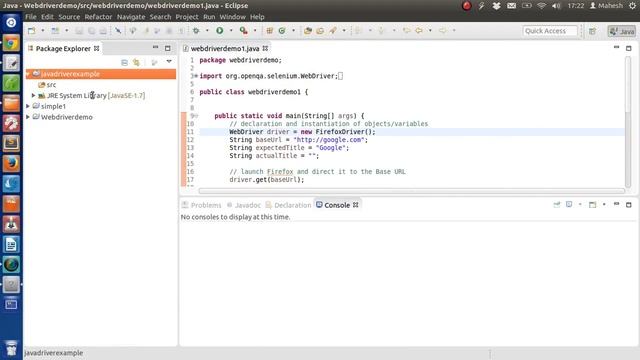The width and height of the screenshot is (640, 360).
Task: Click Collapse All icon in Package Explorer
Action: pyautogui.click(x=124, y=62)
